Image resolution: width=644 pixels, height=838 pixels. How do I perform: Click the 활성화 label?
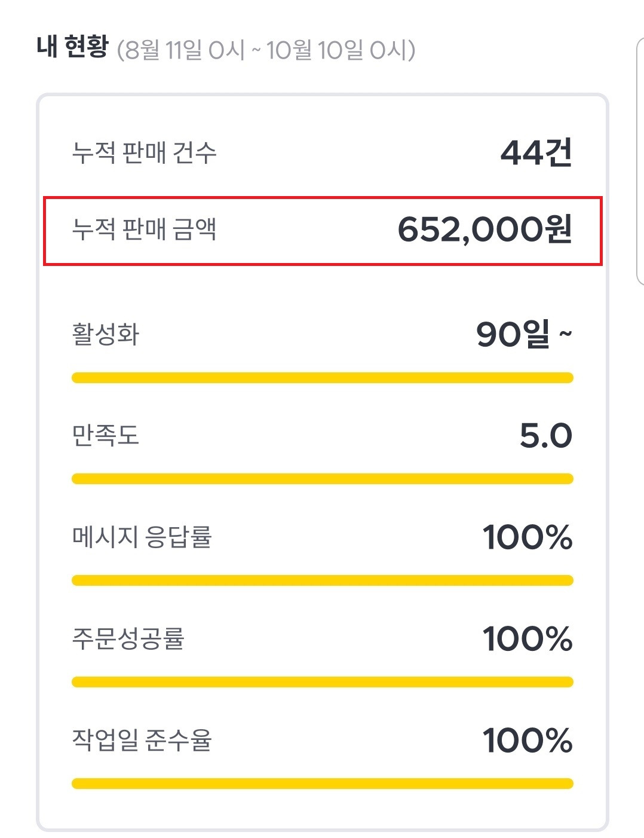point(105,334)
